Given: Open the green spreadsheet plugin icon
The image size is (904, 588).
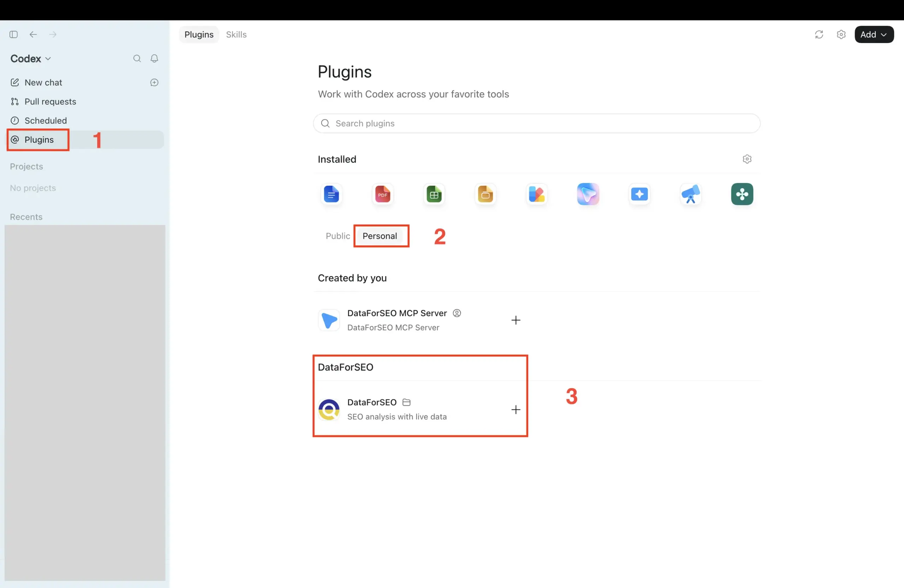Looking at the screenshot, I should [x=434, y=194].
